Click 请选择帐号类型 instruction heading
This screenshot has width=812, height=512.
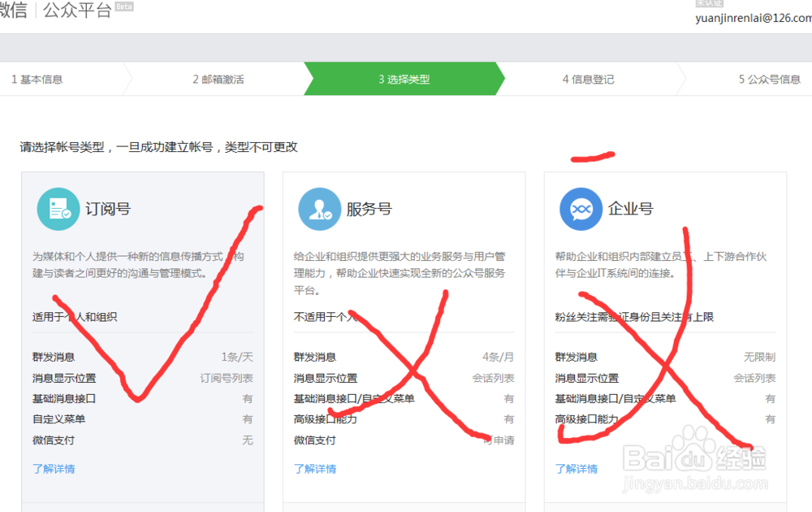tap(158, 147)
